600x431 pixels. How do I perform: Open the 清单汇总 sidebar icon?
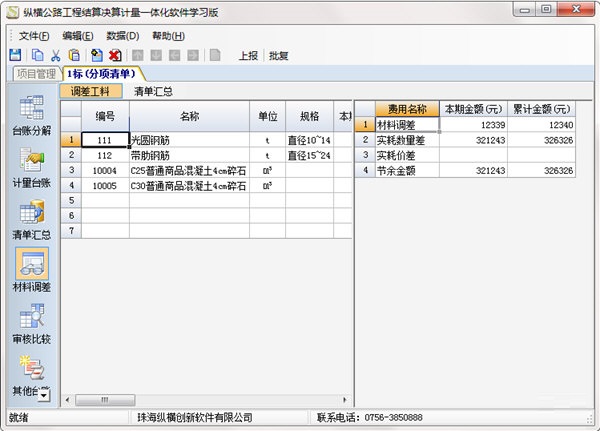[x=32, y=220]
